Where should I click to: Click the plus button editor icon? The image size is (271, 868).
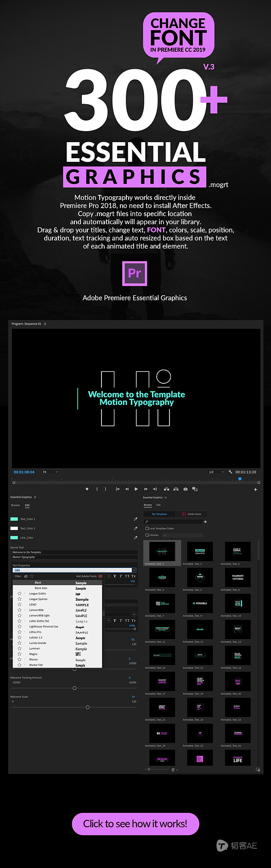point(255,490)
